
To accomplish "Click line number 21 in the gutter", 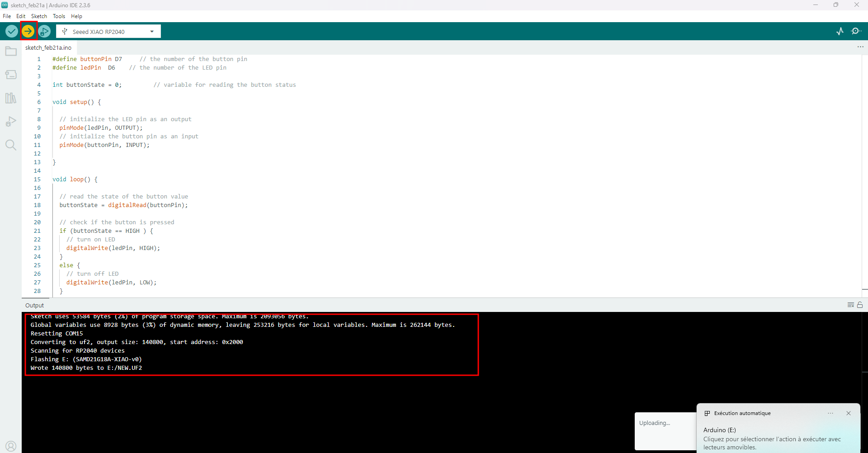I will pyautogui.click(x=37, y=231).
